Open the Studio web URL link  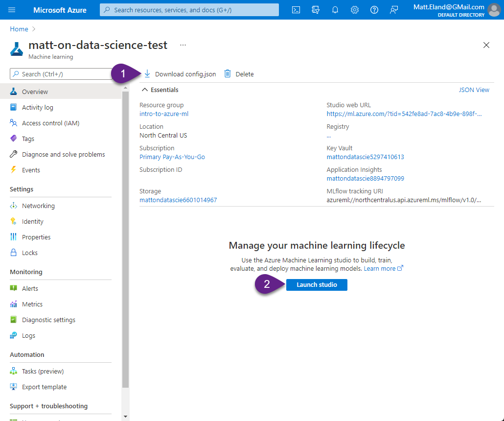[404, 114]
